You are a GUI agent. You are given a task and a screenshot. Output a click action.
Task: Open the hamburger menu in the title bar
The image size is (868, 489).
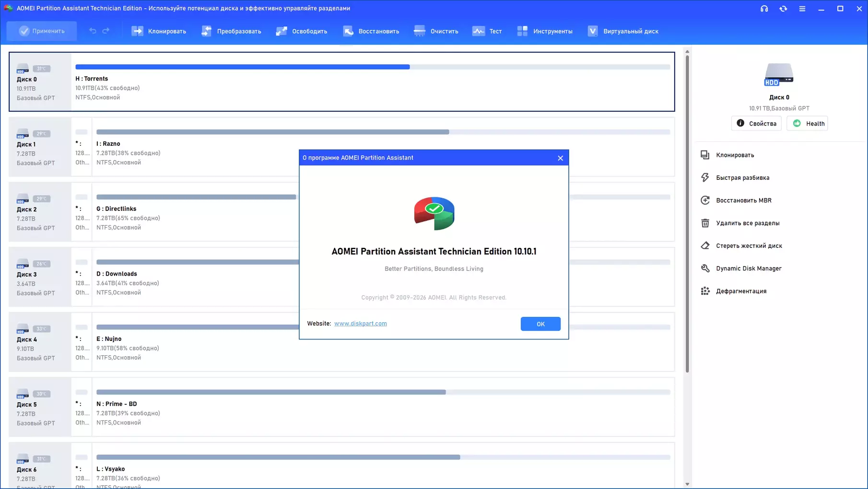(x=802, y=9)
